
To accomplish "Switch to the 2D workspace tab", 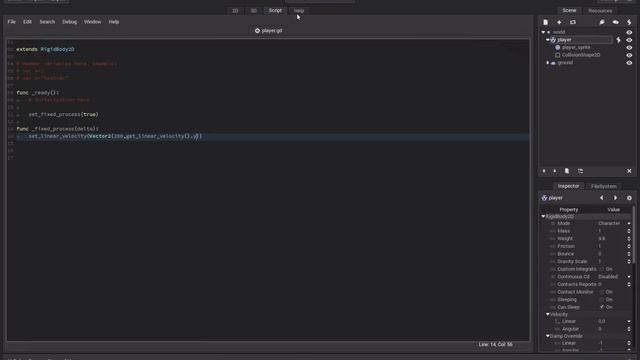I will (235, 11).
